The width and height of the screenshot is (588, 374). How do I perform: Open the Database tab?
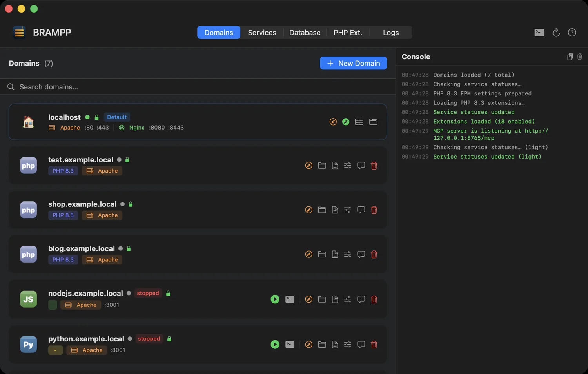click(305, 33)
